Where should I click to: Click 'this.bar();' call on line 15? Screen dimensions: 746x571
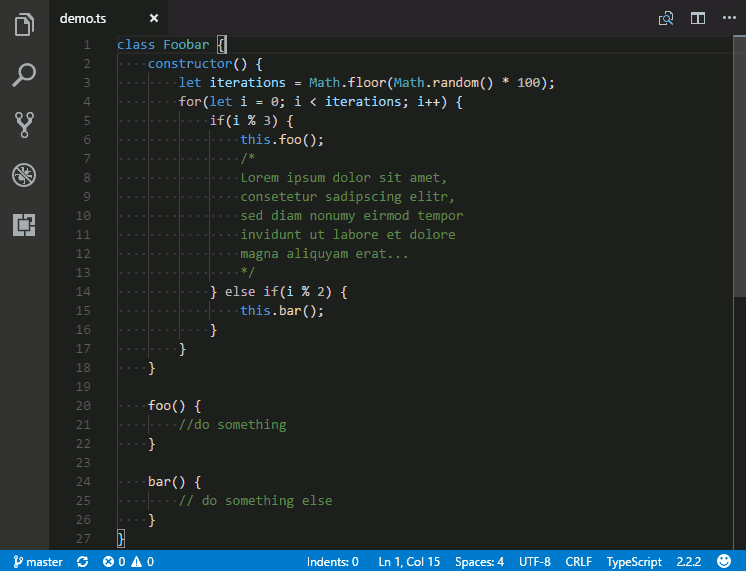tap(282, 311)
